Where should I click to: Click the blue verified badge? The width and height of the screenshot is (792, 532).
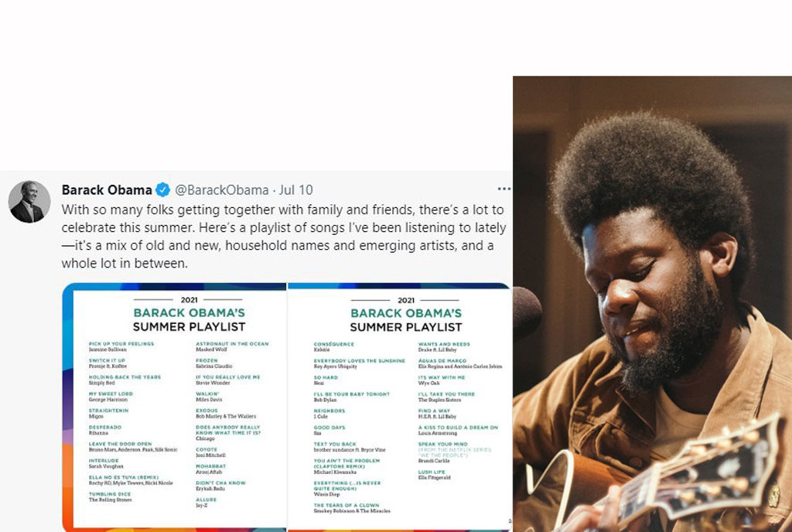point(162,189)
